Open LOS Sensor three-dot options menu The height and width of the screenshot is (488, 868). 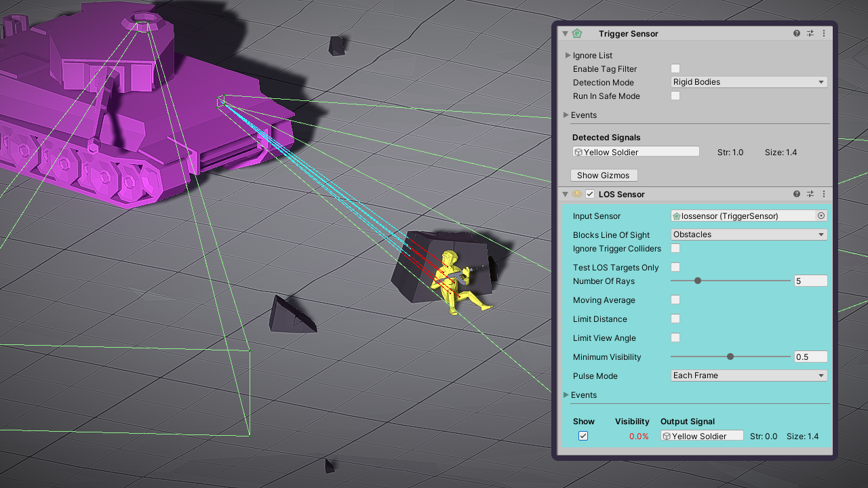coord(824,194)
